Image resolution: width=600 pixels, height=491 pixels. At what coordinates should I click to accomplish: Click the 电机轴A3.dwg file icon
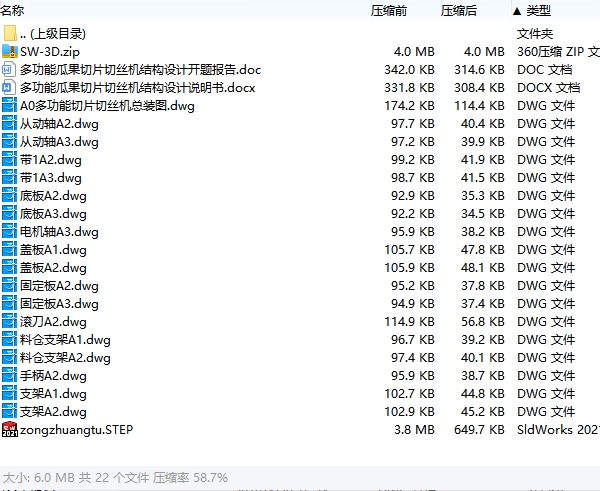[10, 231]
